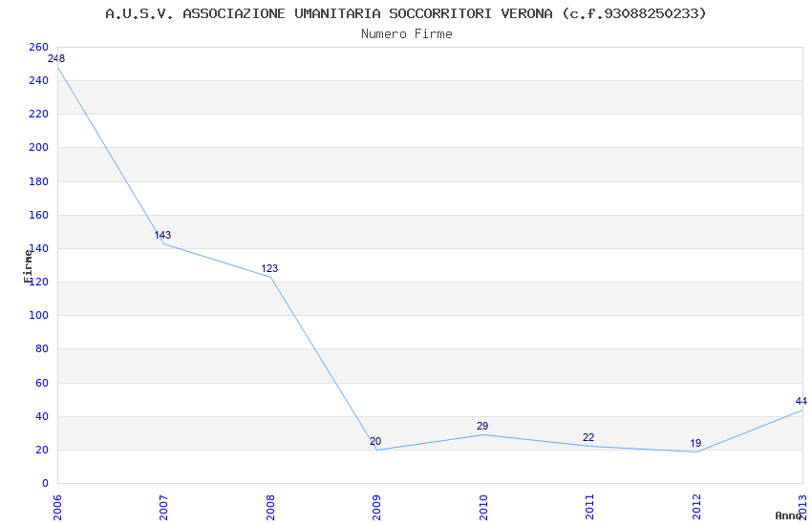Click the y-axis value 100
This screenshot has height=525, width=812.
39,315
